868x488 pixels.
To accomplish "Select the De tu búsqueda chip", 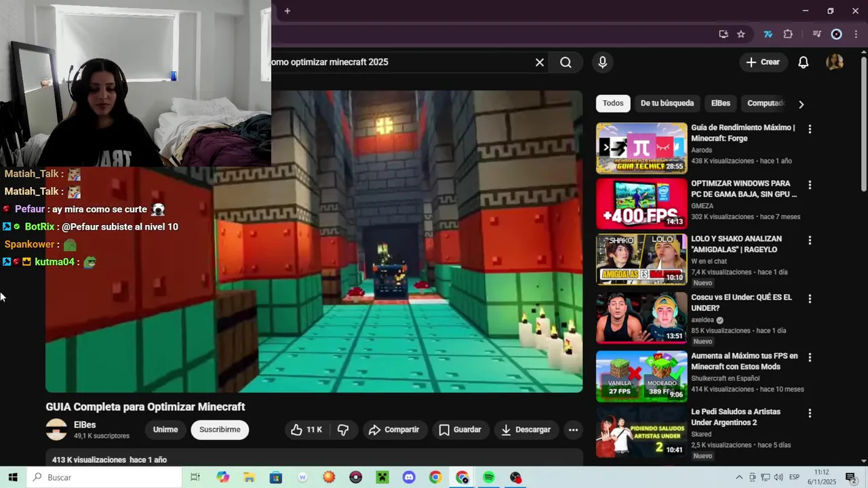I will [x=667, y=103].
